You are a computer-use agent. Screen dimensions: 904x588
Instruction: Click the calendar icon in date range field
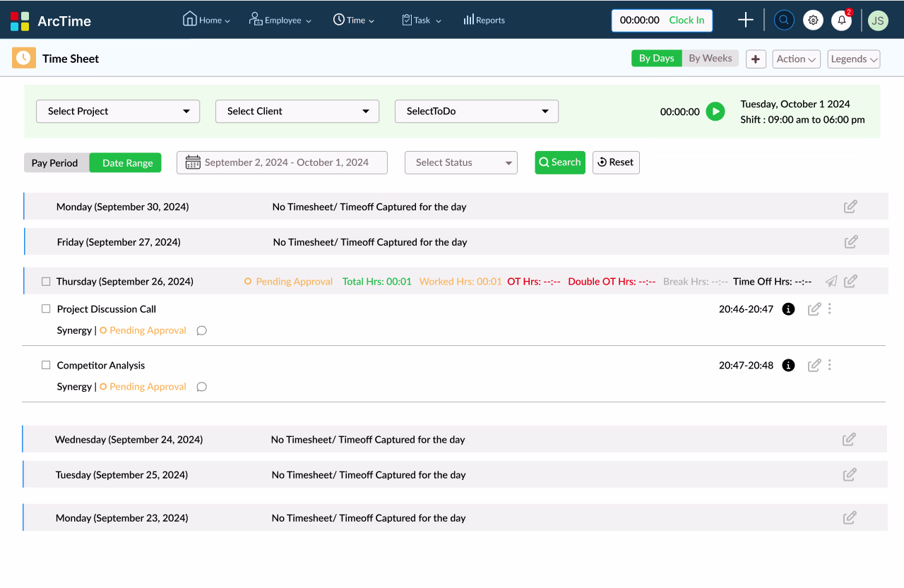tap(193, 162)
